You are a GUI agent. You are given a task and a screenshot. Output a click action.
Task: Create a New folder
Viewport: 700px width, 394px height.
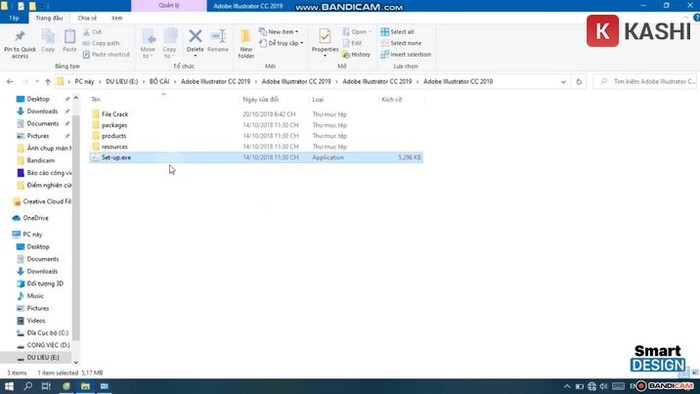point(246,43)
